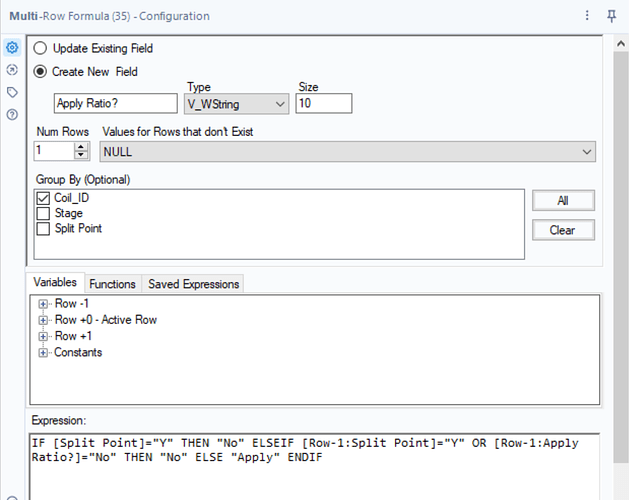Select the Update Existing Field radio button

[40, 49]
